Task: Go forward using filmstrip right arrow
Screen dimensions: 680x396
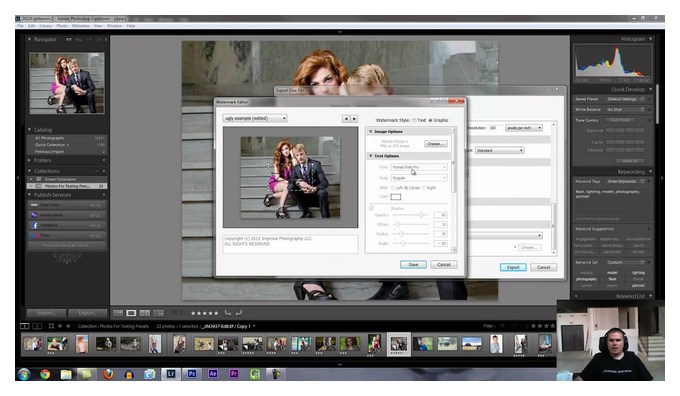Action: pos(68,326)
